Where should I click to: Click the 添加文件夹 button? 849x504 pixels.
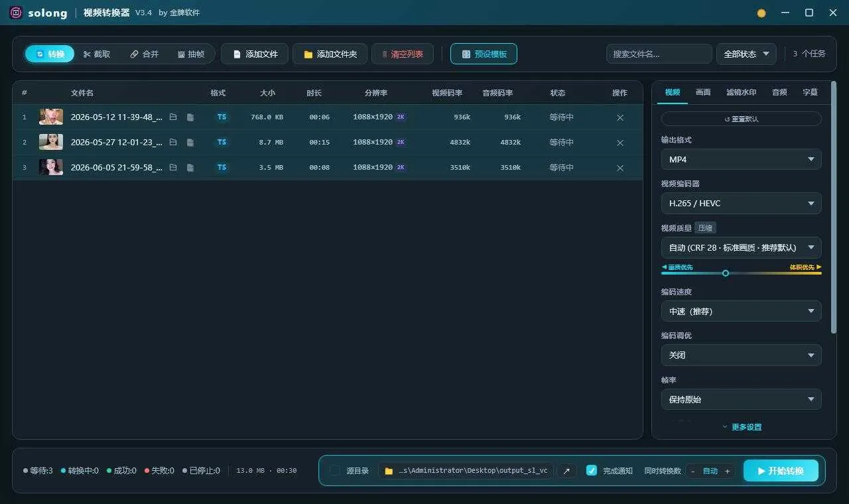pos(330,54)
